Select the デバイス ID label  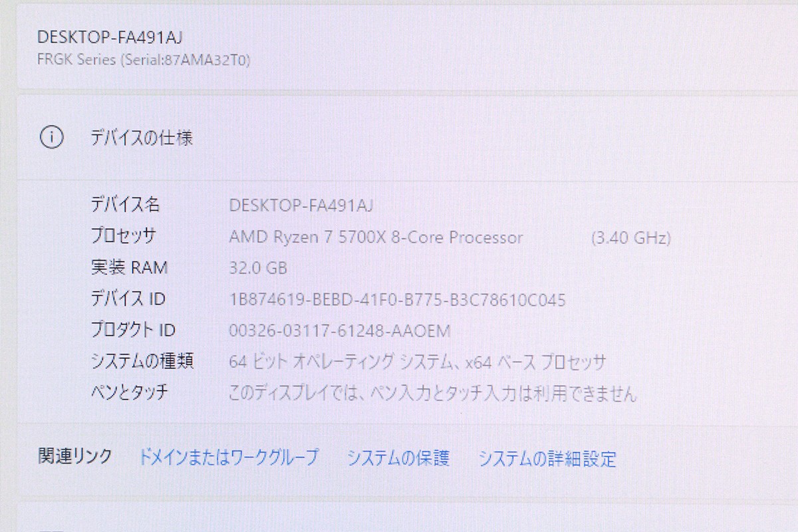click(x=128, y=299)
